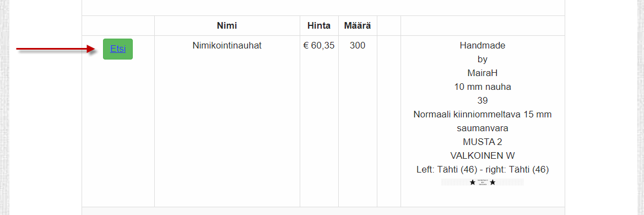Screen dimensions: 644x215
Task: Click the VALKOINEN W color line
Action: 483,155
